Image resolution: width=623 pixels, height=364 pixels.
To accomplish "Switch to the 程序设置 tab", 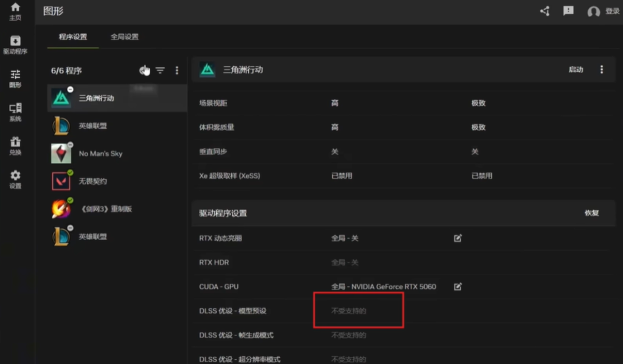I will (x=73, y=37).
